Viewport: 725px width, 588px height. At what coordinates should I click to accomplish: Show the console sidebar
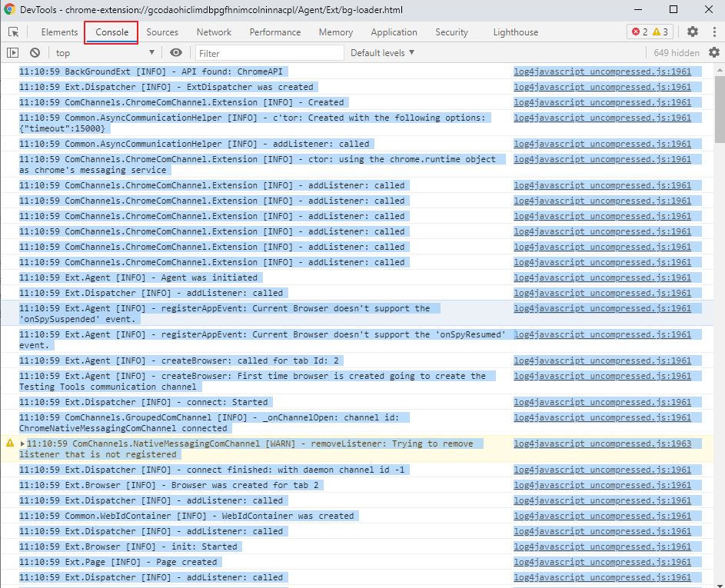tap(12, 52)
